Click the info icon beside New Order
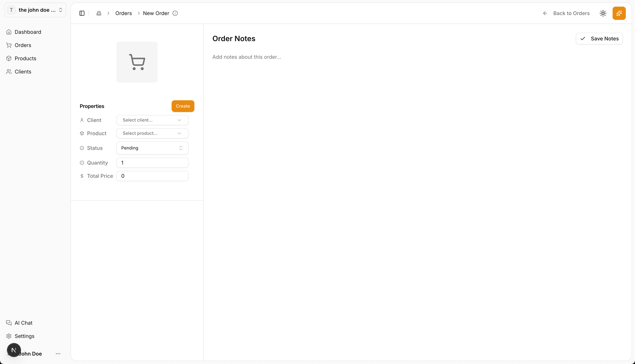635x364 pixels. [x=175, y=13]
